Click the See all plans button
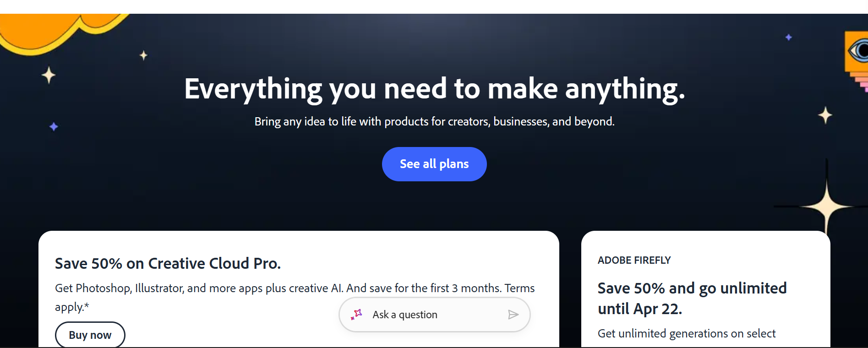The image size is (868, 348). [434, 164]
